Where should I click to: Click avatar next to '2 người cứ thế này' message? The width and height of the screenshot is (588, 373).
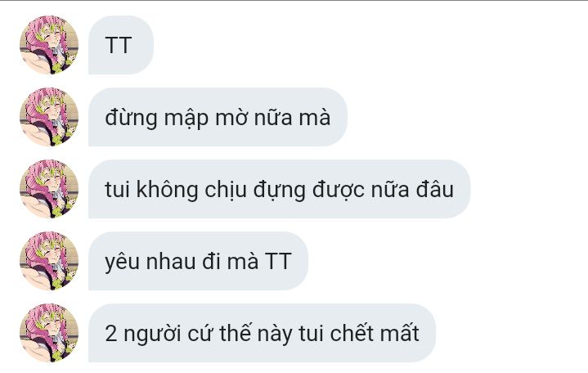click(49, 333)
